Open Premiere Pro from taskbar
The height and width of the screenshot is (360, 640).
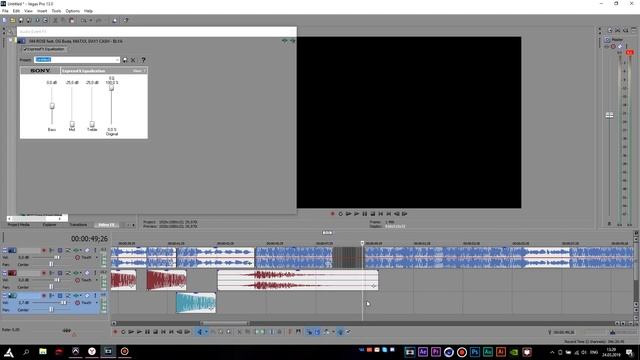pyautogui.click(x=436, y=352)
